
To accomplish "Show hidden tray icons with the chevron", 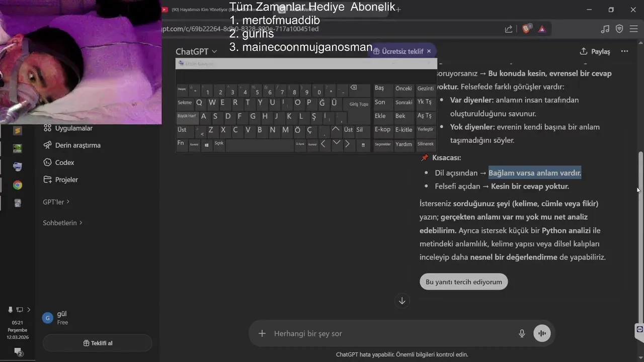I will point(29,310).
